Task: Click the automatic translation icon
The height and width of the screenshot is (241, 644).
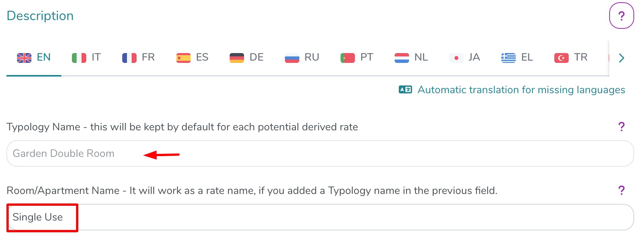Action: (405, 90)
